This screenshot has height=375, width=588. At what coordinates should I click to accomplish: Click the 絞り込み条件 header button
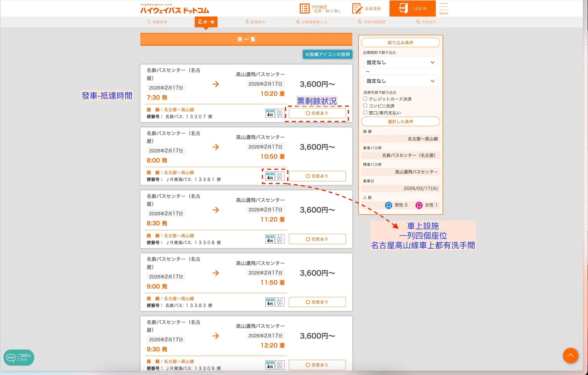400,43
